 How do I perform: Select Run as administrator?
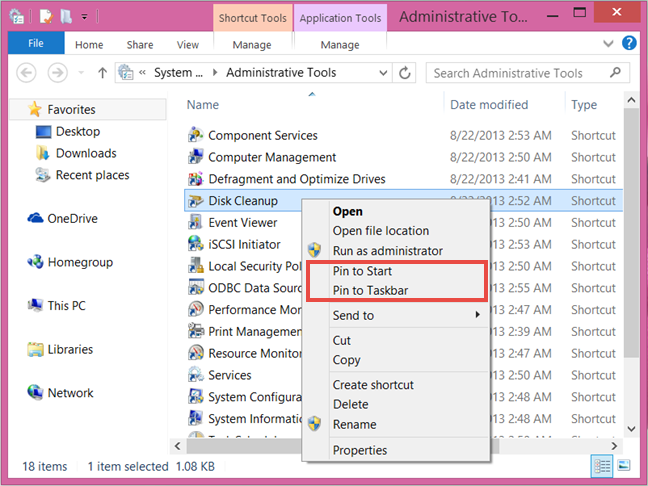[x=388, y=250]
